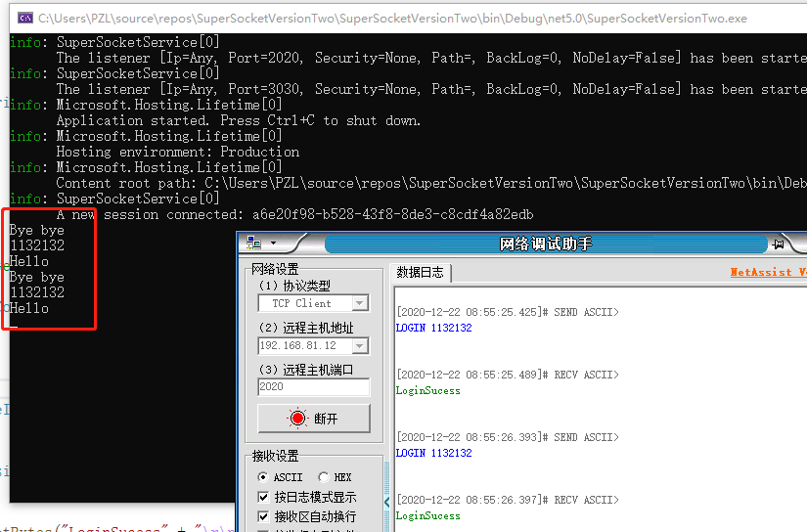807x532 pixels.
Task: Click 'Application started. Press Ctrl+C' console line
Action: click(x=239, y=120)
